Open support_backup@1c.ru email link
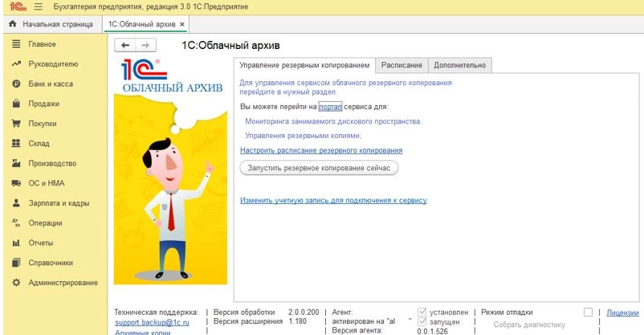The image size is (644, 335). click(x=152, y=322)
